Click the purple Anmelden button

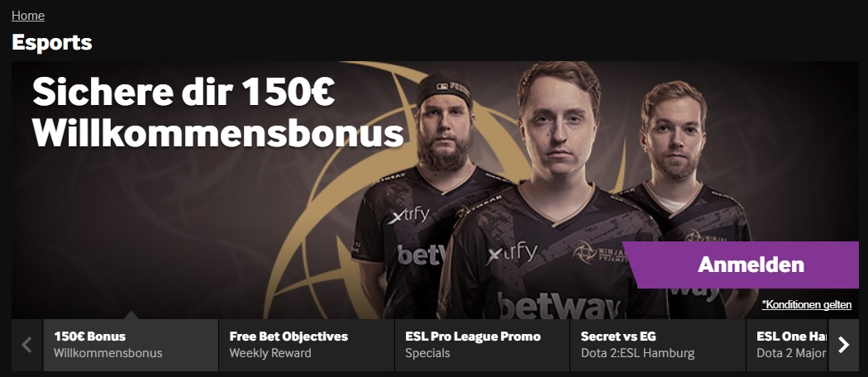click(x=741, y=265)
